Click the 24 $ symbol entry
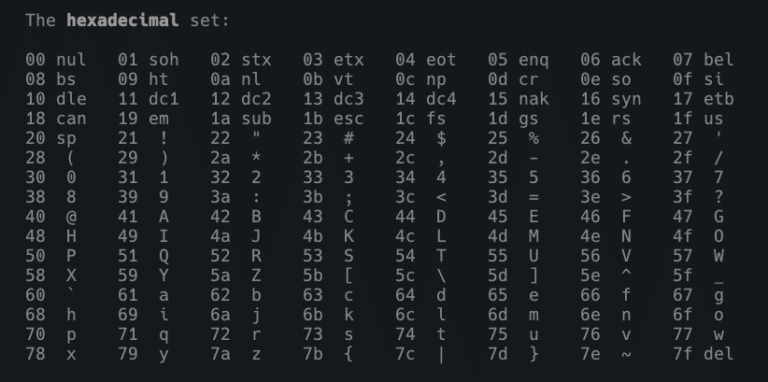 [421, 138]
